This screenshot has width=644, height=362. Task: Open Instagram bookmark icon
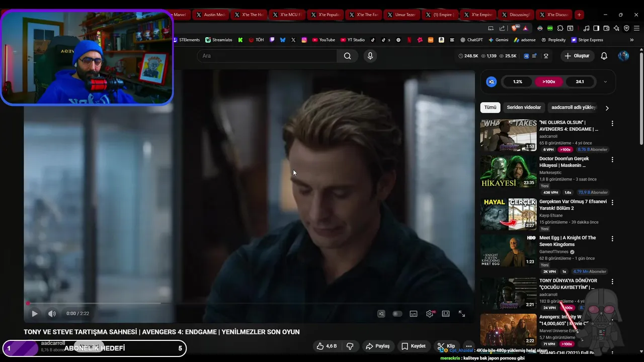tap(304, 40)
